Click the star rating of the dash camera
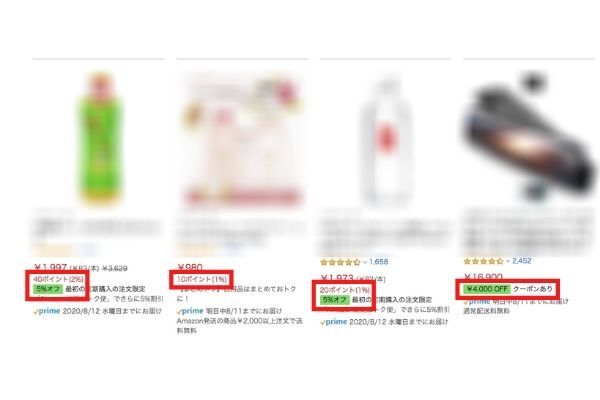The height and width of the screenshot is (400, 600). click(484, 261)
